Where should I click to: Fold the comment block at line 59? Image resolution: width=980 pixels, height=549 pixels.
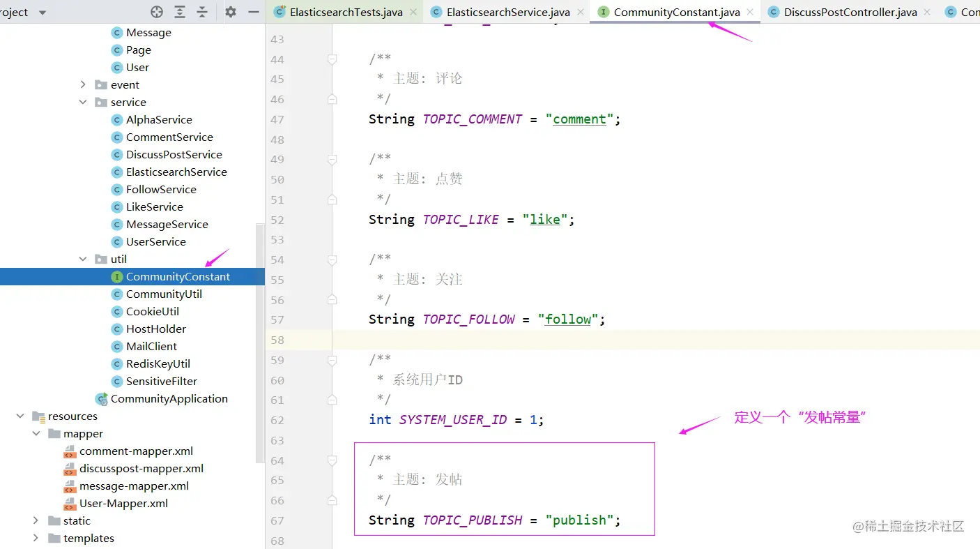coord(332,360)
